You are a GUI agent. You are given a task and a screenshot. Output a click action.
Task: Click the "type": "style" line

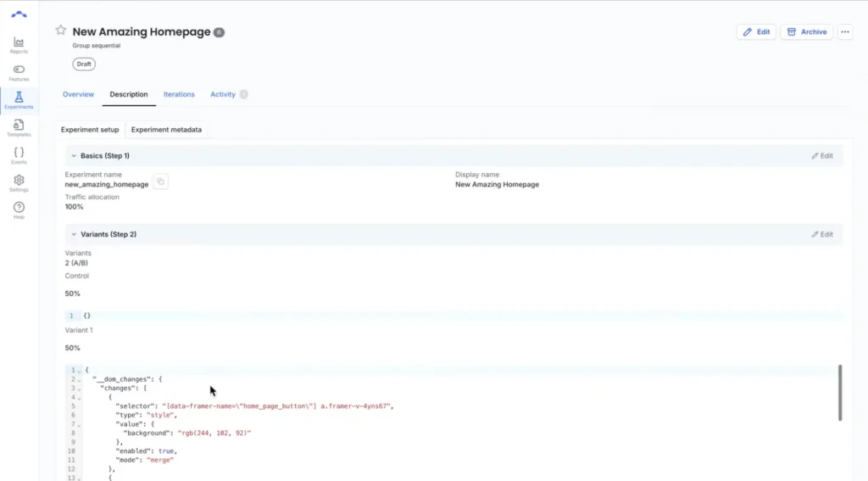coord(146,415)
